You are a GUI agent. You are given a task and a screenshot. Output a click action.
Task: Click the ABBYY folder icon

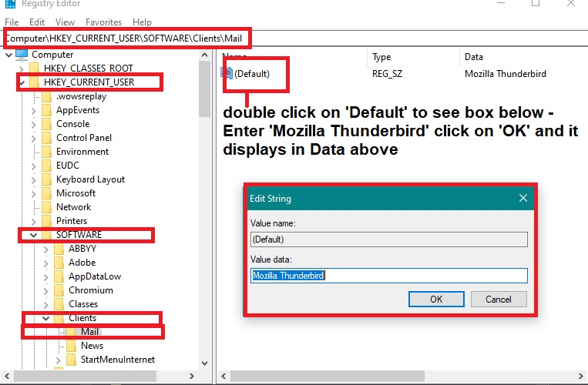[59, 249]
